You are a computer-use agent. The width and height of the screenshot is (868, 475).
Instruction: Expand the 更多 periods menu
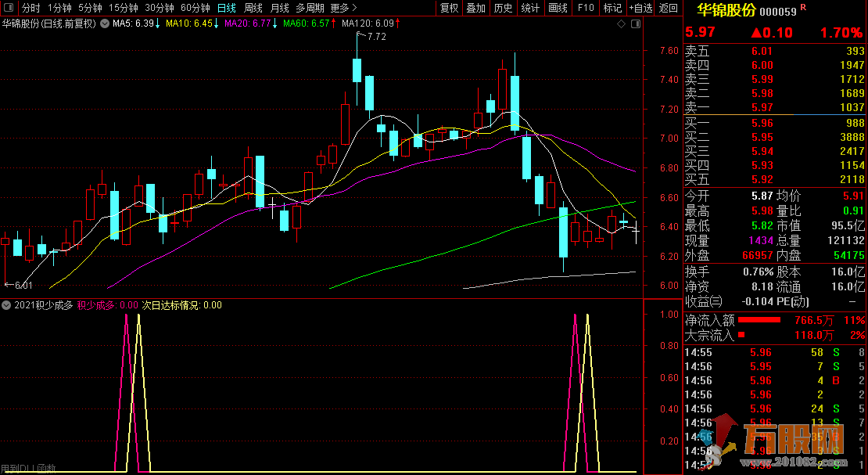pos(343,8)
